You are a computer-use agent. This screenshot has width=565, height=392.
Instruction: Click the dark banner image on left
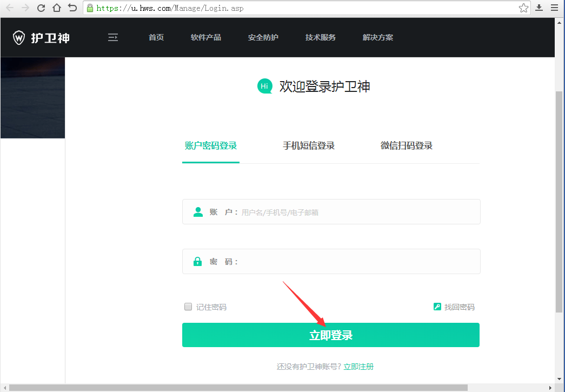33,98
